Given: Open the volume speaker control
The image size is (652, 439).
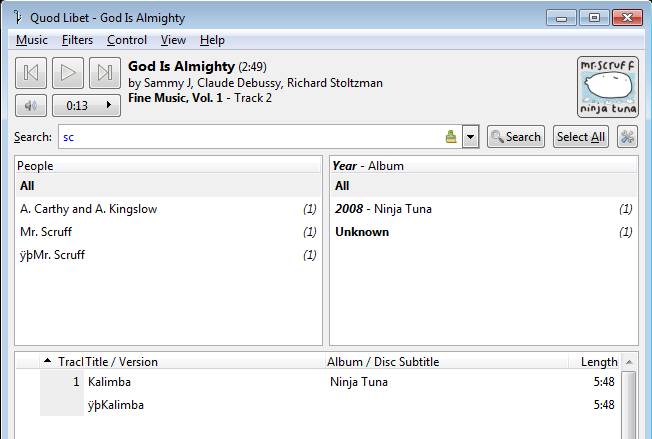Looking at the screenshot, I should coord(31,106).
